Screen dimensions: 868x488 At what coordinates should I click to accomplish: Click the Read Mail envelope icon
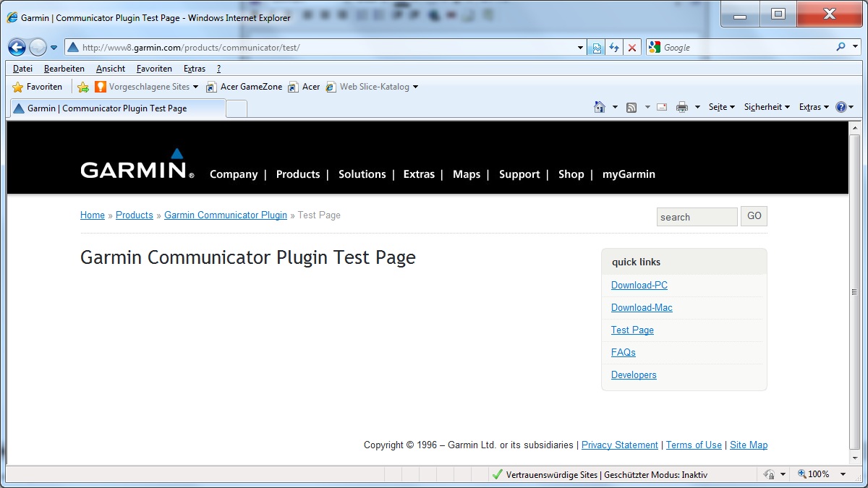(661, 107)
